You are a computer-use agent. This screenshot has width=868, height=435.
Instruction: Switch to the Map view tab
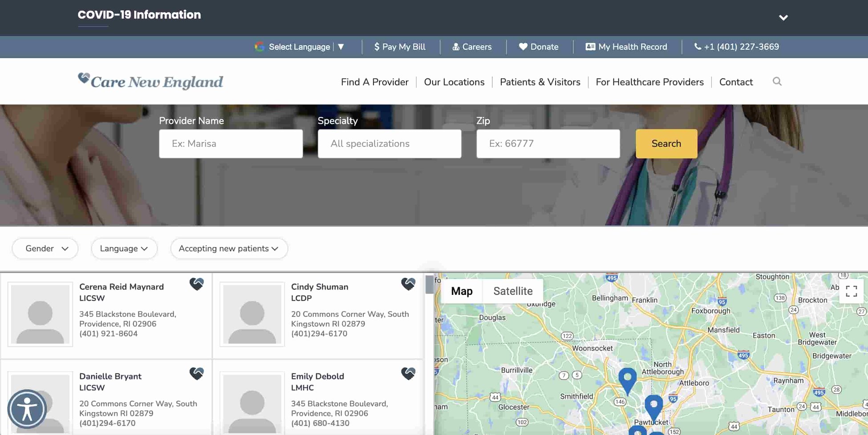pos(462,291)
